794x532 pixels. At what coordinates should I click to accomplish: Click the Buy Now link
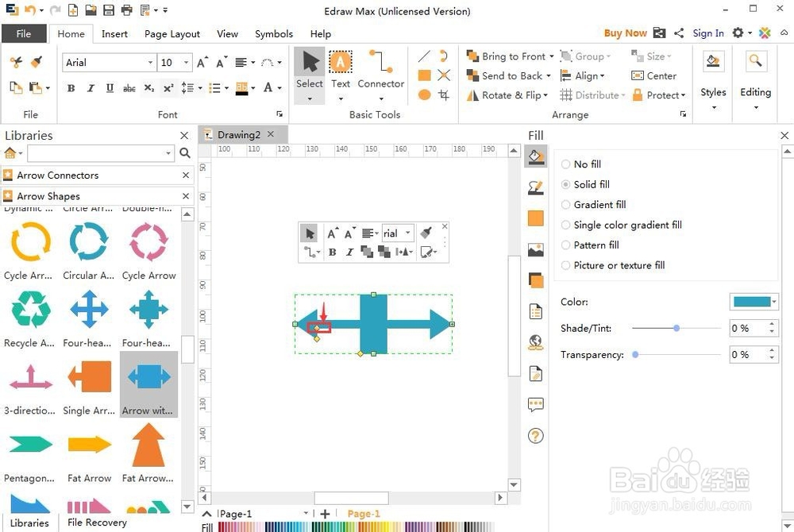tap(626, 33)
